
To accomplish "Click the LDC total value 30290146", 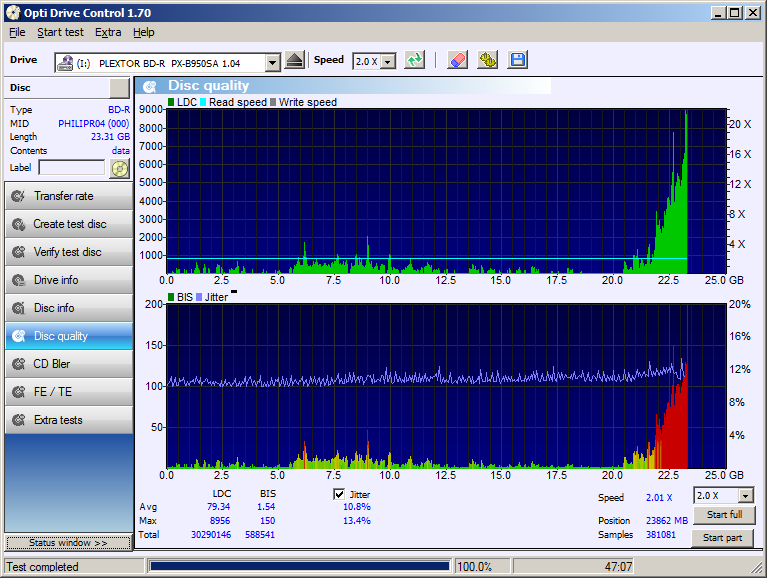I will click(x=211, y=534).
